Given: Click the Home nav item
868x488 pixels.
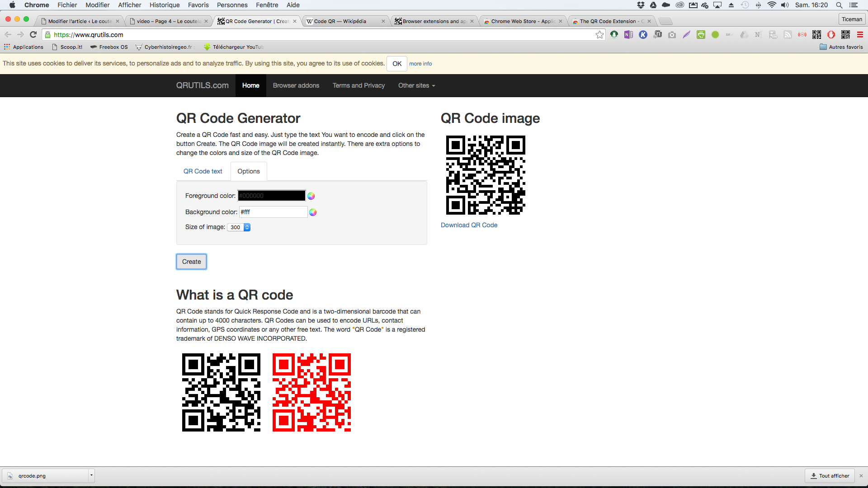Looking at the screenshot, I should click(x=251, y=85).
